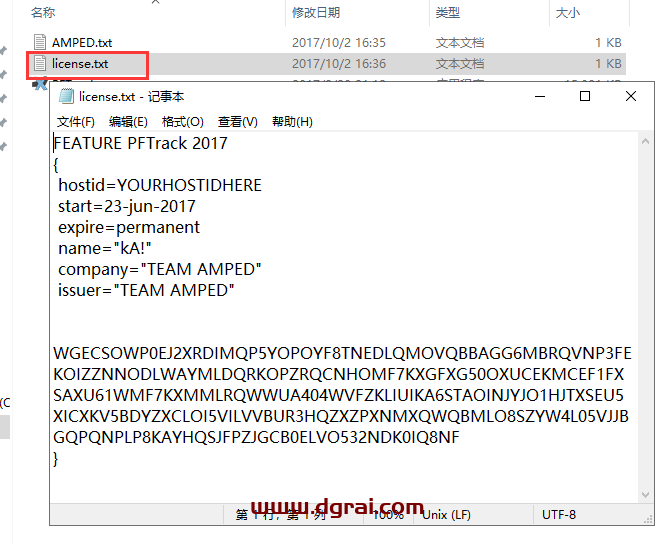Viewport: 671px width, 544px height.
Task: Click the key line starting SAXU61WMF7
Action: [338, 395]
